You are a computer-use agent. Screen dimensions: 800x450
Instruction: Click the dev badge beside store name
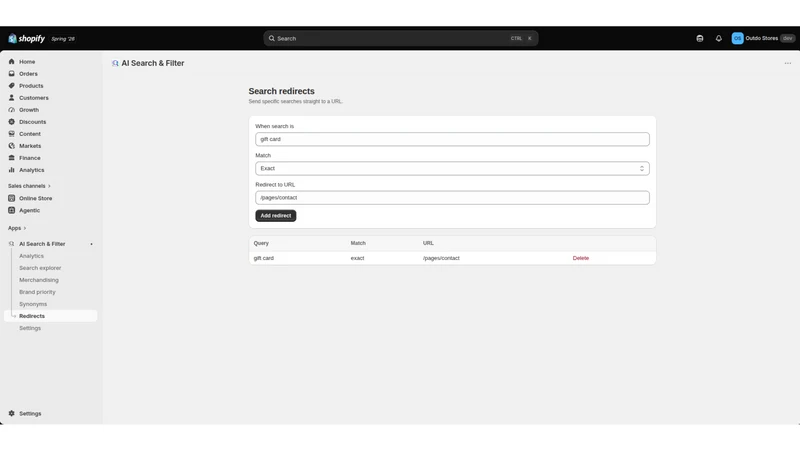[787, 38]
